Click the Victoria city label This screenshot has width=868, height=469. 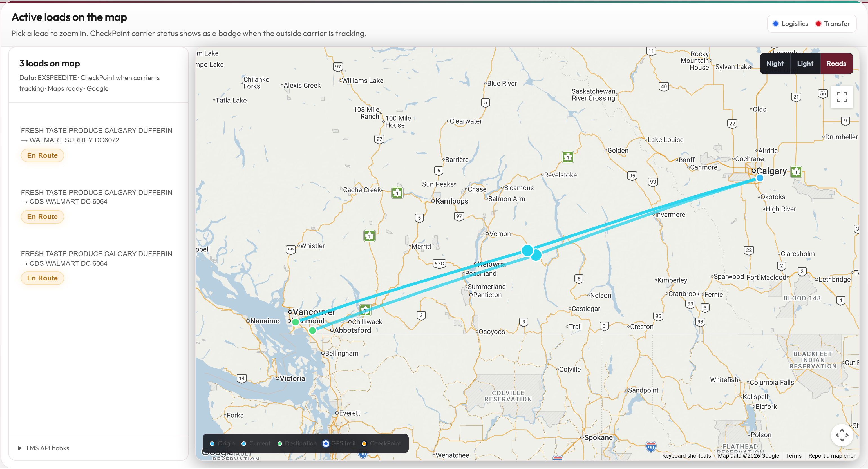[292, 378]
